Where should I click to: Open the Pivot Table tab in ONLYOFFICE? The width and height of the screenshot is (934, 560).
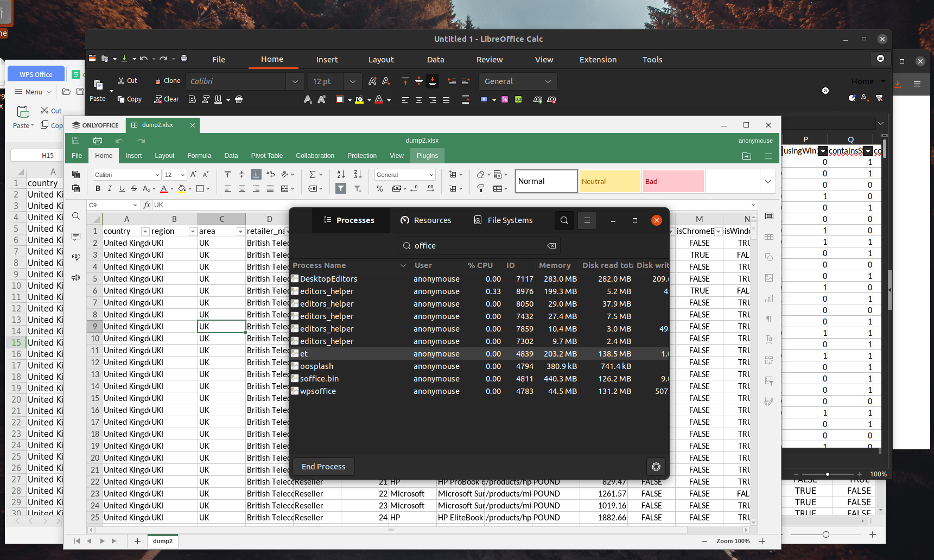[x=267, y=156]
